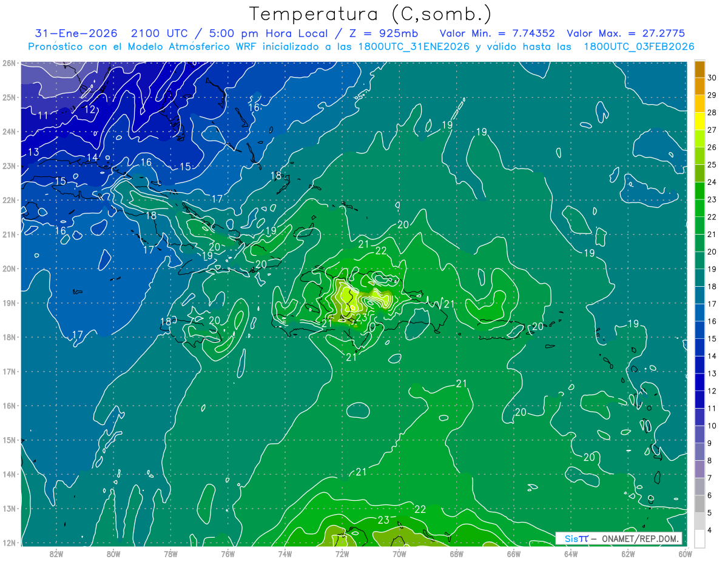The height and width of the screenshot is (562, 728).
Task: Click latitude axis label "13N"
Action: [x=9, y=509]
